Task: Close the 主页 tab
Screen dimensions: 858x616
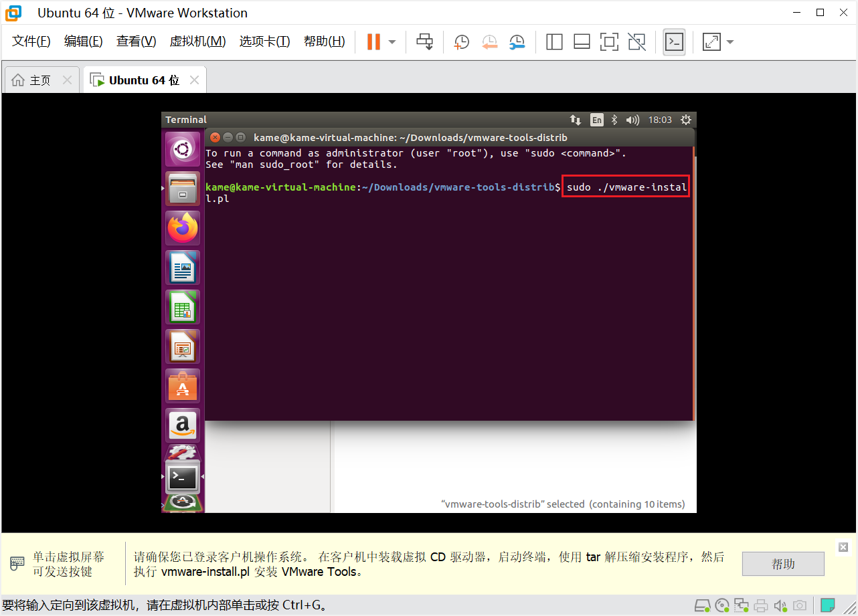Action: point(67,80)
